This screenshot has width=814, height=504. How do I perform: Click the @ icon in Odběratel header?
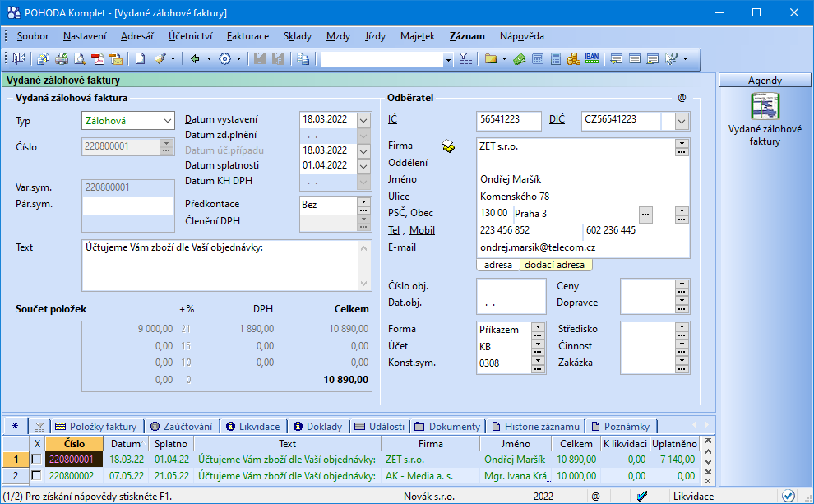(x=682, y=98)
